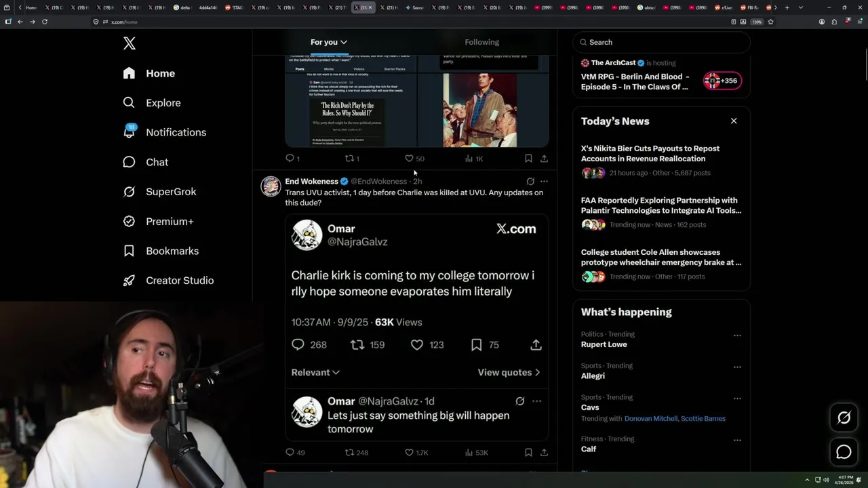
Task: Open the left thumbnail image of top post
Action: click(351, 102)
